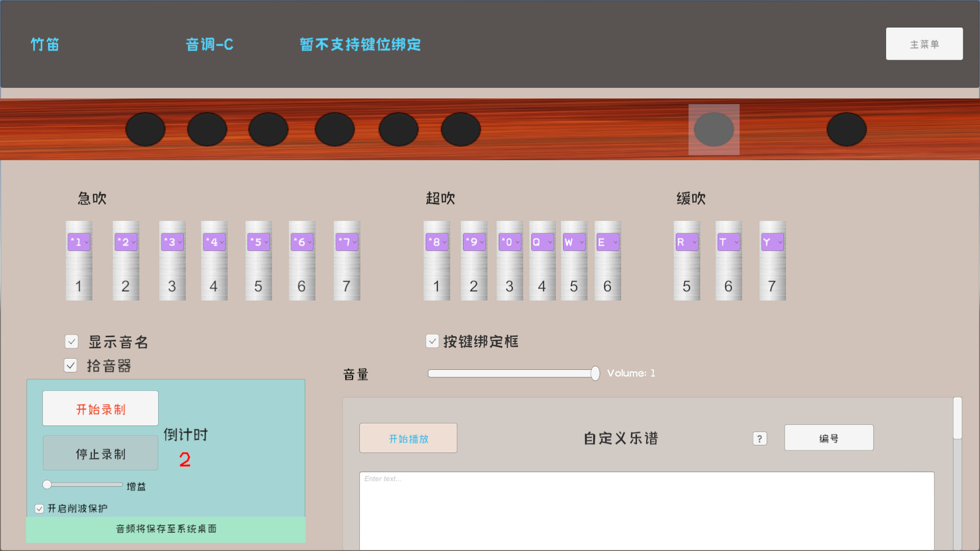Open the help (?) icon beside 自定义乐谱
This screenshot has width=980, height=551.
pyautogui.click(x=759, y=438)
